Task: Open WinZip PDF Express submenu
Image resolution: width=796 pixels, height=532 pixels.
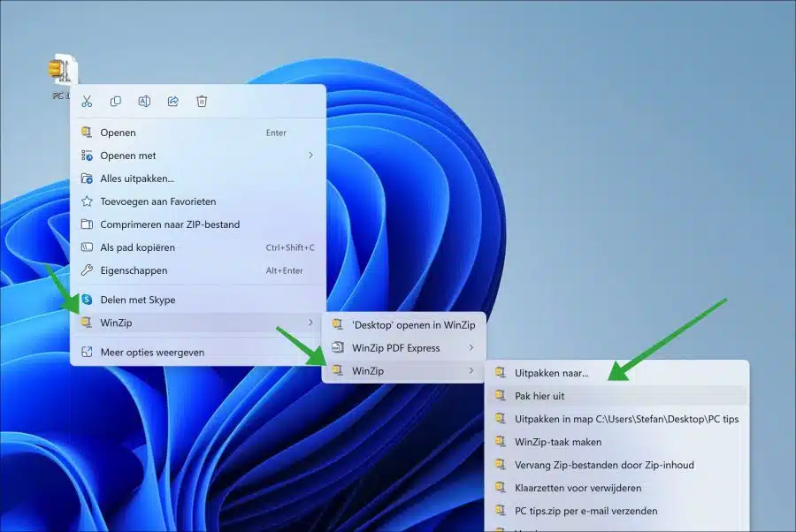Action: 403,348
